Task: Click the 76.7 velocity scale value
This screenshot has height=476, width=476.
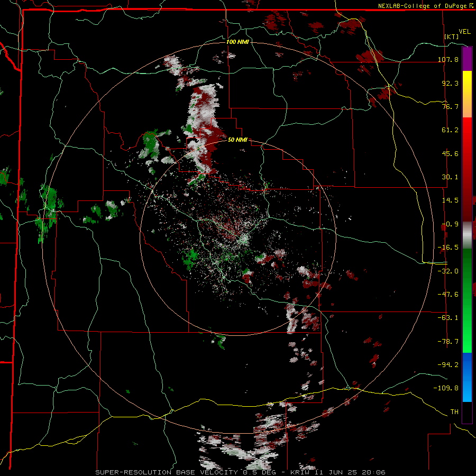Action: click(450, 106)
